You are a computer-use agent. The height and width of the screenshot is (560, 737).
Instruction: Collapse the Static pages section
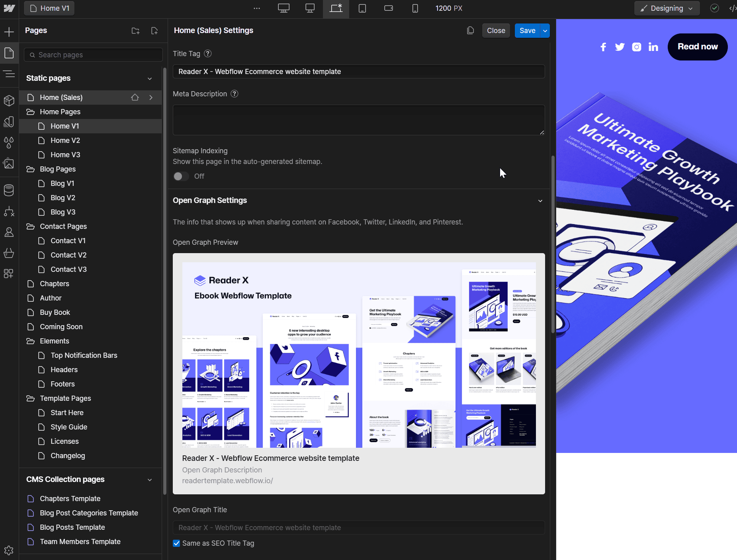(x=150, y=78)
